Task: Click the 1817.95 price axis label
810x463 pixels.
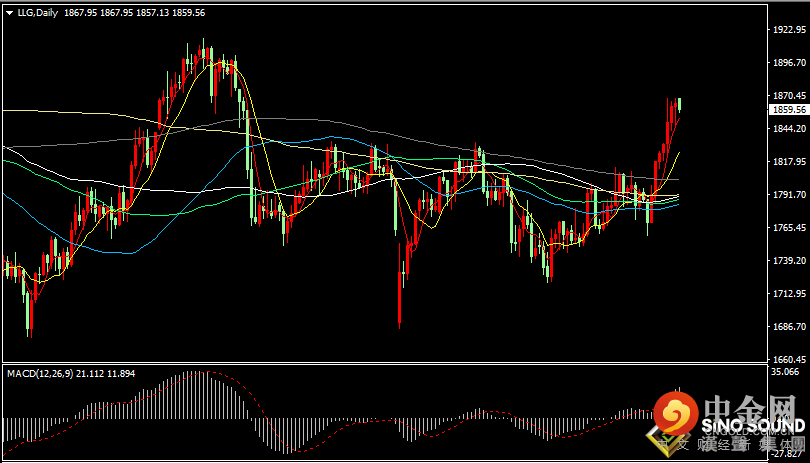Action: coord(789,161)
